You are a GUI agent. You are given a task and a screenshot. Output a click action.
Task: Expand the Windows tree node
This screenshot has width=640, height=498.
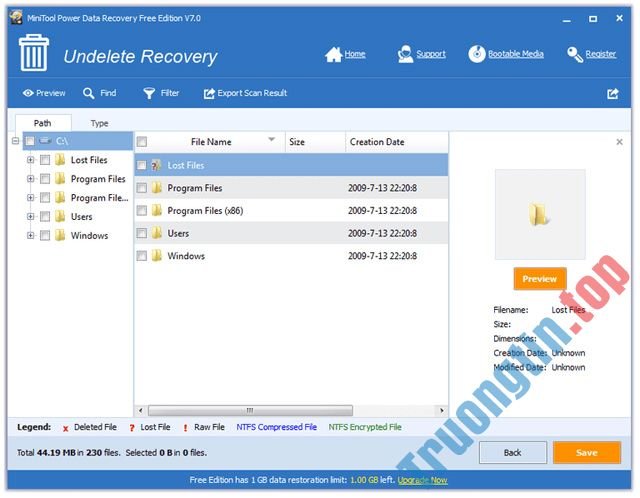[31, 236]
